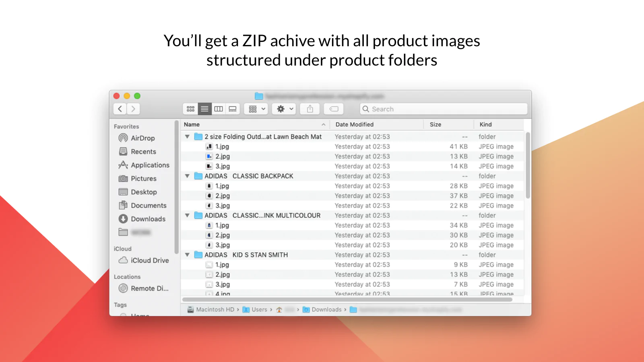Screen dimensions: 644x362
Task: Open AirDrop from the sidebar
Action: 142,138
